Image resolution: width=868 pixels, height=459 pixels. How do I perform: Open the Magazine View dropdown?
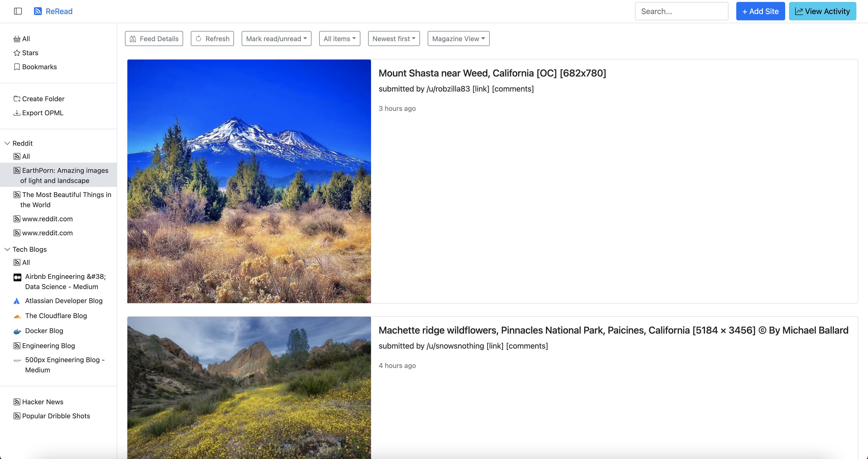pos(458,39)
